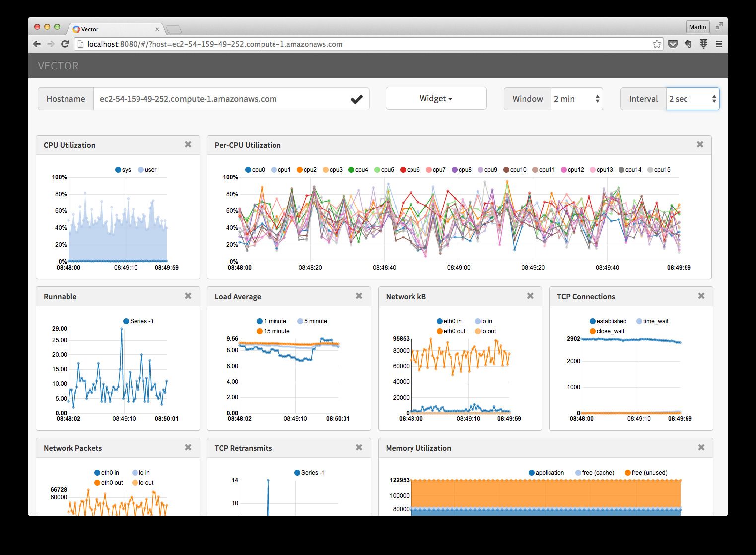Toggle the 15 minute load average series
This screenshot has width=756, height=555.
tap(273, 331)
